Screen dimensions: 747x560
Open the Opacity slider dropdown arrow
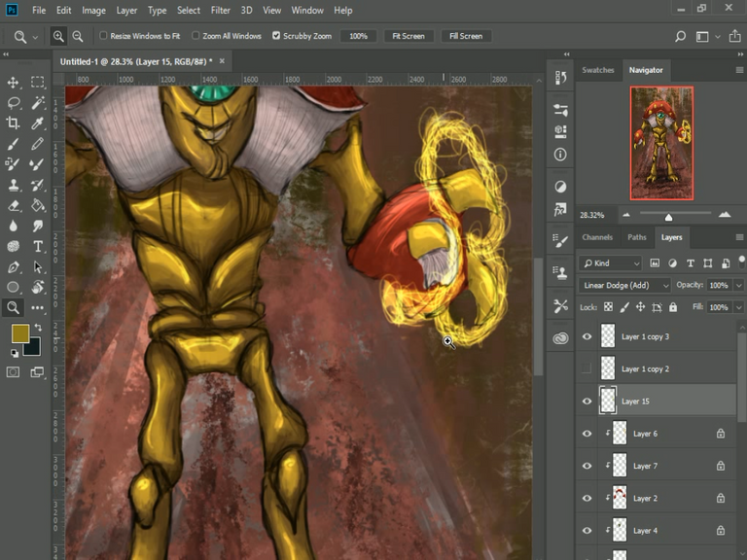pyautogui.click(x=739, y=285)
